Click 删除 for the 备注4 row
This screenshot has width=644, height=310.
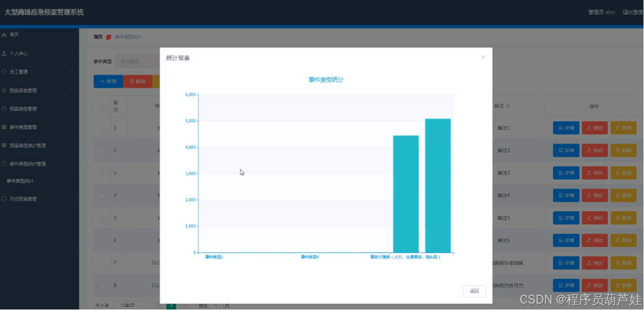point(623,195)
